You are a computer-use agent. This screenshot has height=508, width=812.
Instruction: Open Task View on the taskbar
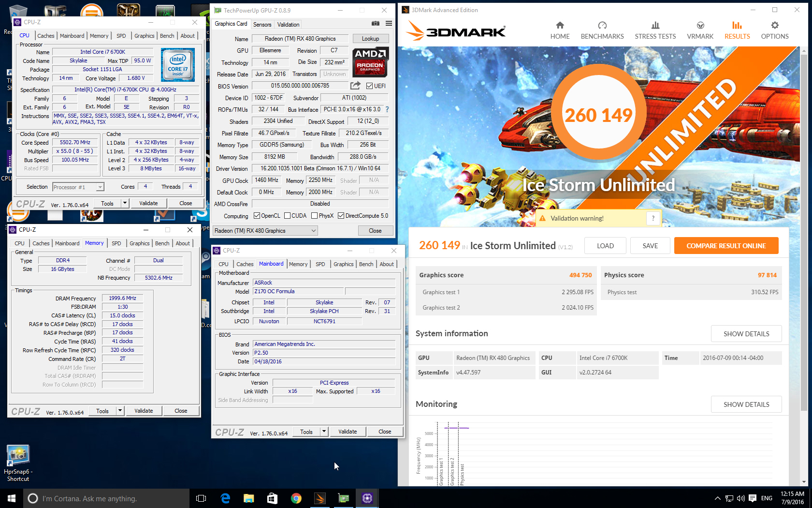tap(201, 498)
